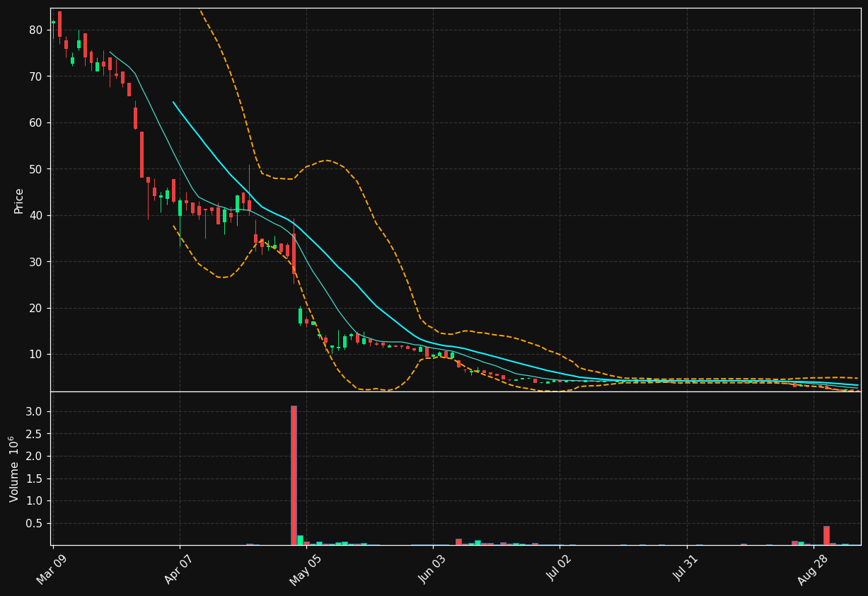
Task: Click the 60 price axis label
Action: click(x=37, y=122)
